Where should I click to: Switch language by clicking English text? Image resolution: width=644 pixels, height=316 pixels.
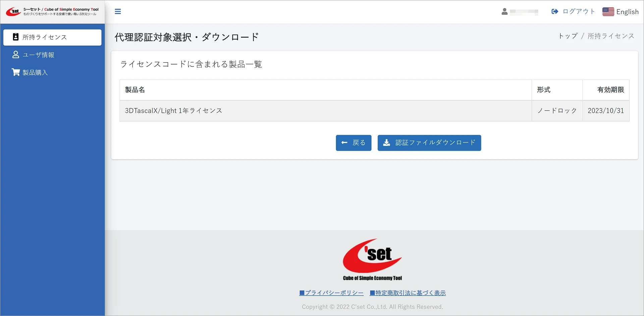(627, 12)
